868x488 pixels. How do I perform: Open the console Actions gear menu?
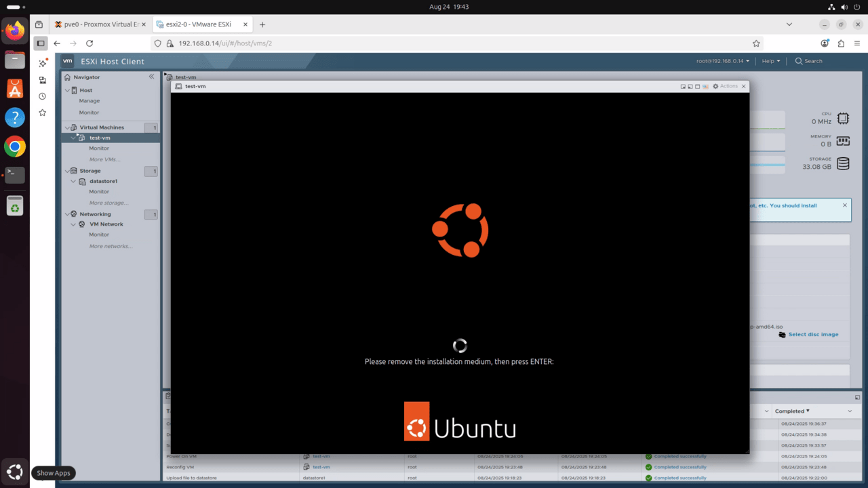pyautogui.click(x=725, y=86)
